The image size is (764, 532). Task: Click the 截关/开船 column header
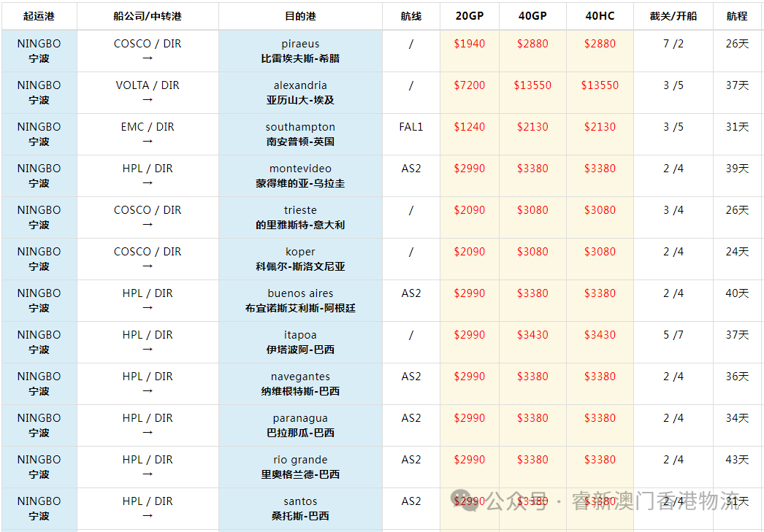coord(673,16)
